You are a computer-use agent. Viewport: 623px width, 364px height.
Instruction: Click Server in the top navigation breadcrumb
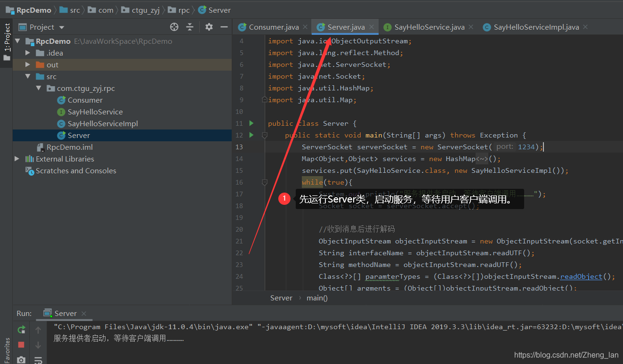click(214, 10)
